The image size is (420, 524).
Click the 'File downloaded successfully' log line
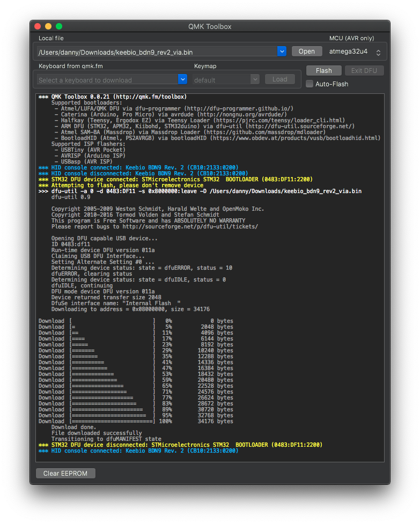pos(97,433)
